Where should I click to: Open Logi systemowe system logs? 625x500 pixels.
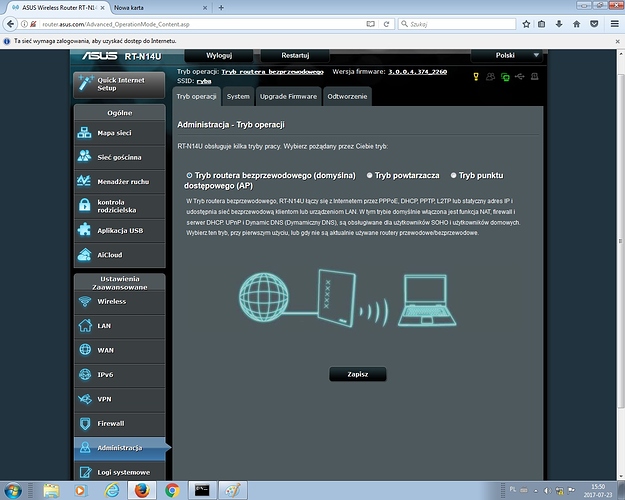[x=120, y=472]
